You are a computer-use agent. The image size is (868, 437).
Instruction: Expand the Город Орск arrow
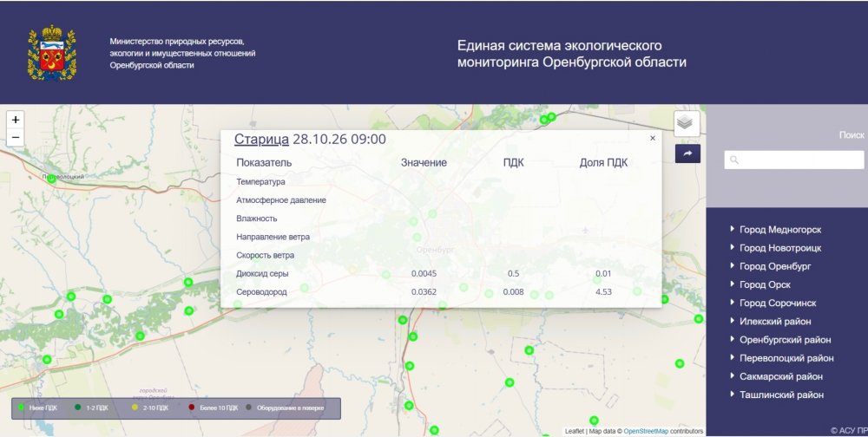click(733, 284)
